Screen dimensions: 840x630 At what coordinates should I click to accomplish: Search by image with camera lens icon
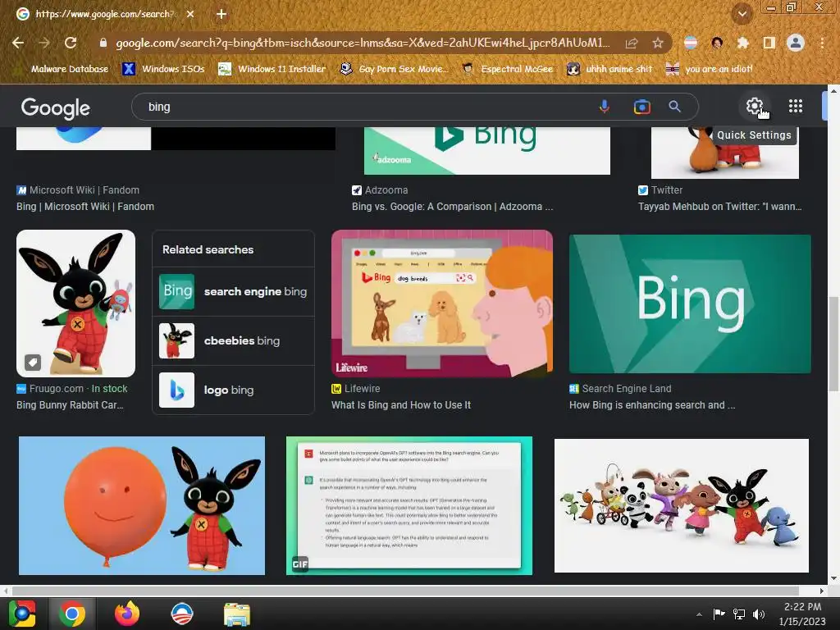pos(641,107)
